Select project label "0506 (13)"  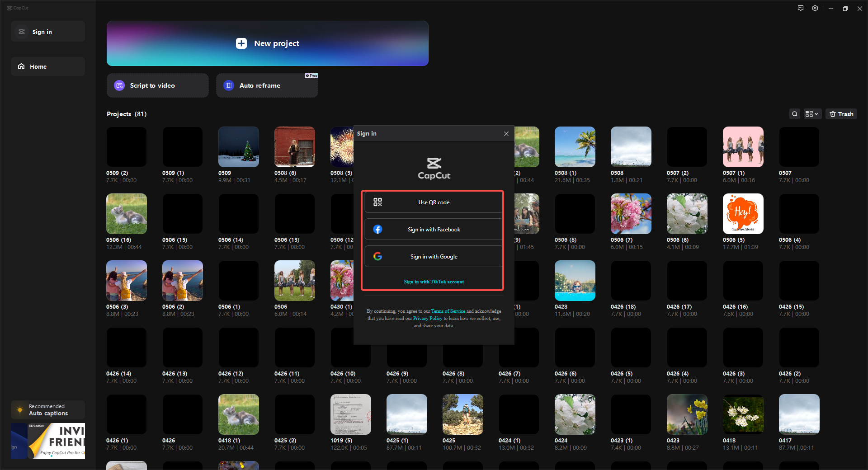click(x=287, y=240)
